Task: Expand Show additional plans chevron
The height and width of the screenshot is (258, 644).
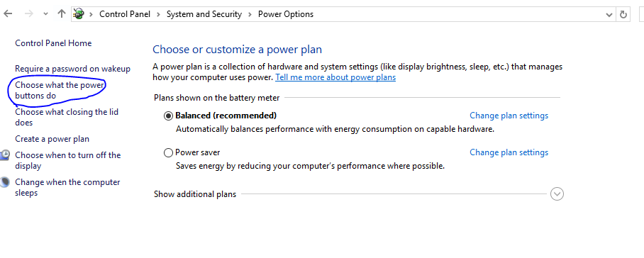Action: [557, 193]
